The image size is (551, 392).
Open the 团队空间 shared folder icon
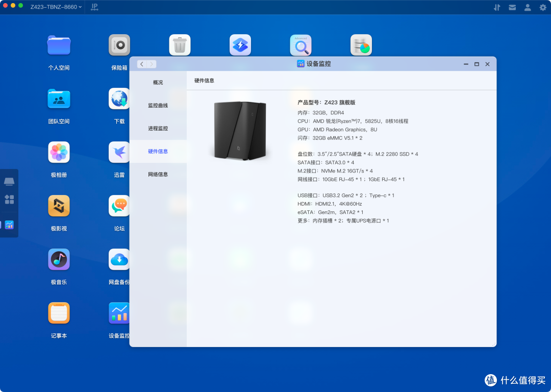(59, 99)
